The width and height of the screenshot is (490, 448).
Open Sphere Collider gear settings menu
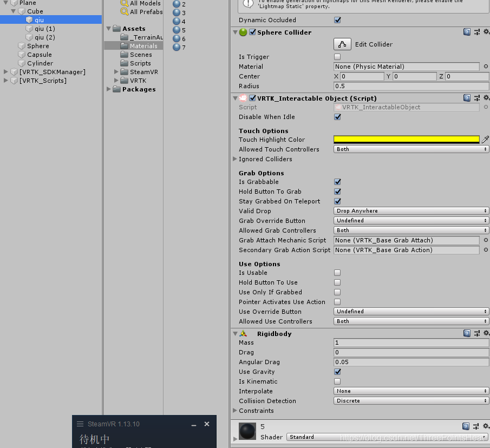tap(486, 32)
